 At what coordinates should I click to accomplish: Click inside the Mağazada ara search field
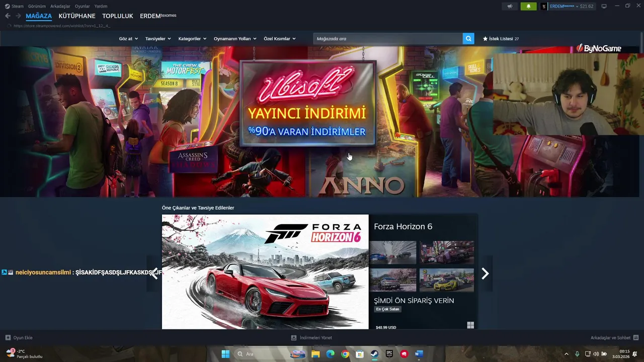(388, 39)
